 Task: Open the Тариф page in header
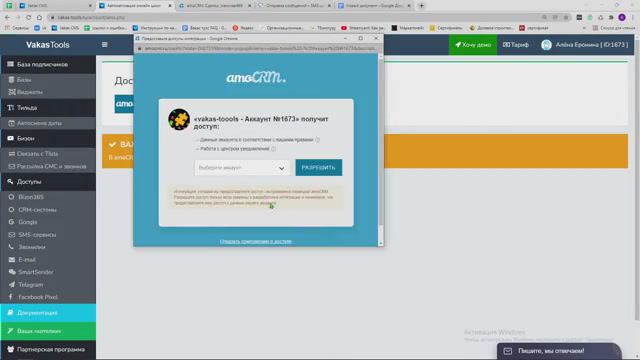[x=516, y=44]
